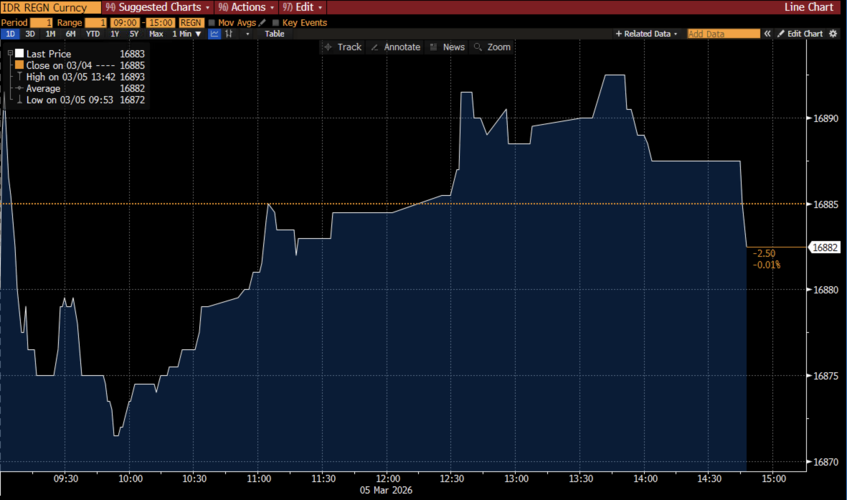Select the line chart type icon
Screen dimensions: 847x500
214,33
